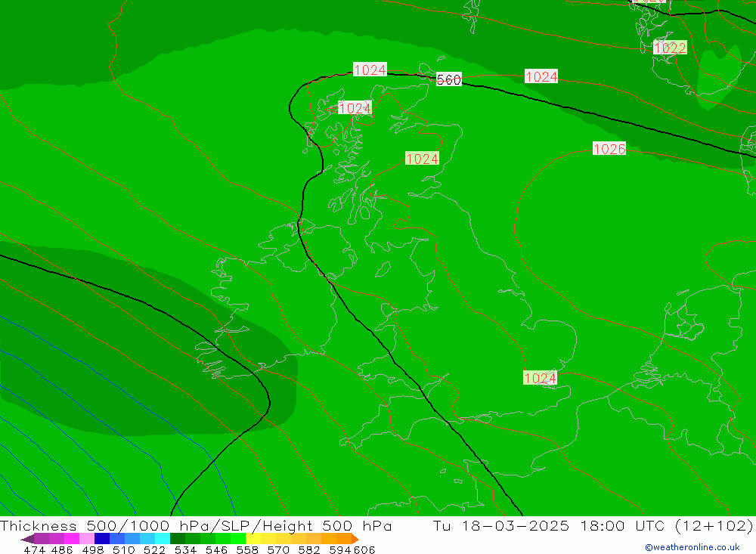Open the weatheronline.co.uk copyright link
Viewport: 756px width, 554px height.
click(x=692, y=547)
